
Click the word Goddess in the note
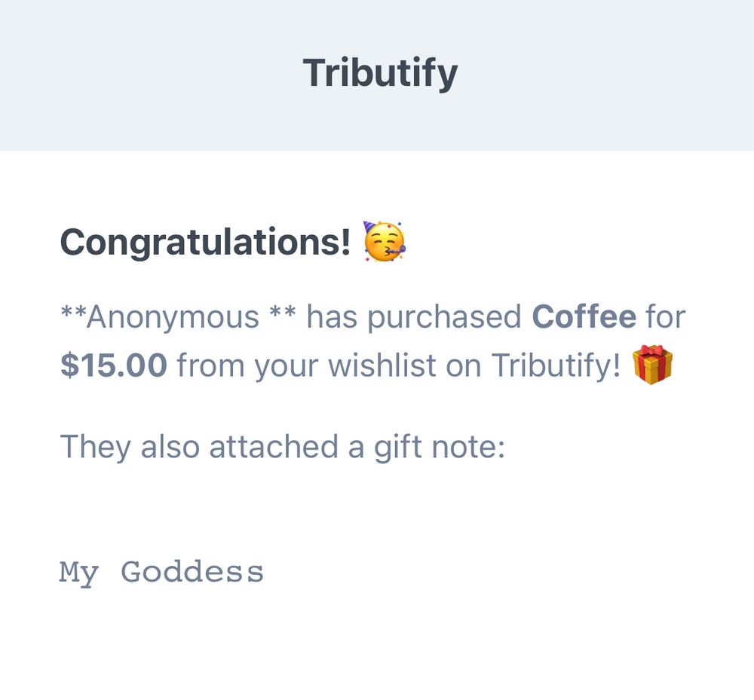tap(192, 572)
